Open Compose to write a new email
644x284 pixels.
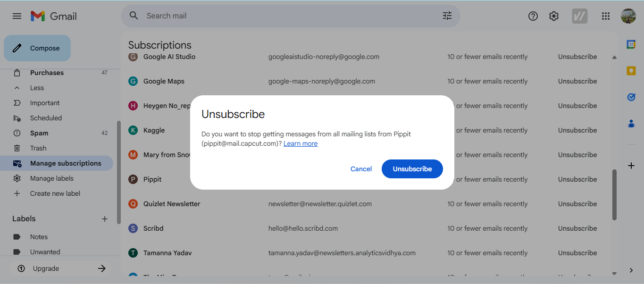37,48
